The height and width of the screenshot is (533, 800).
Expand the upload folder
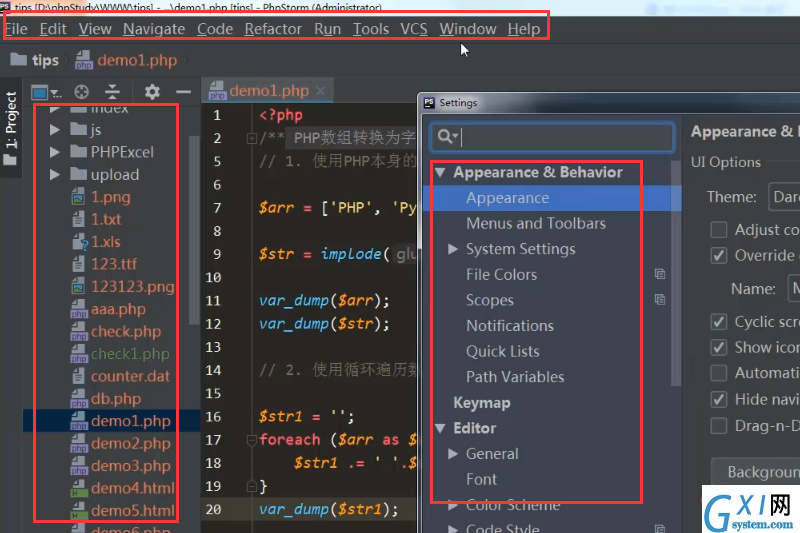(55, 174)
